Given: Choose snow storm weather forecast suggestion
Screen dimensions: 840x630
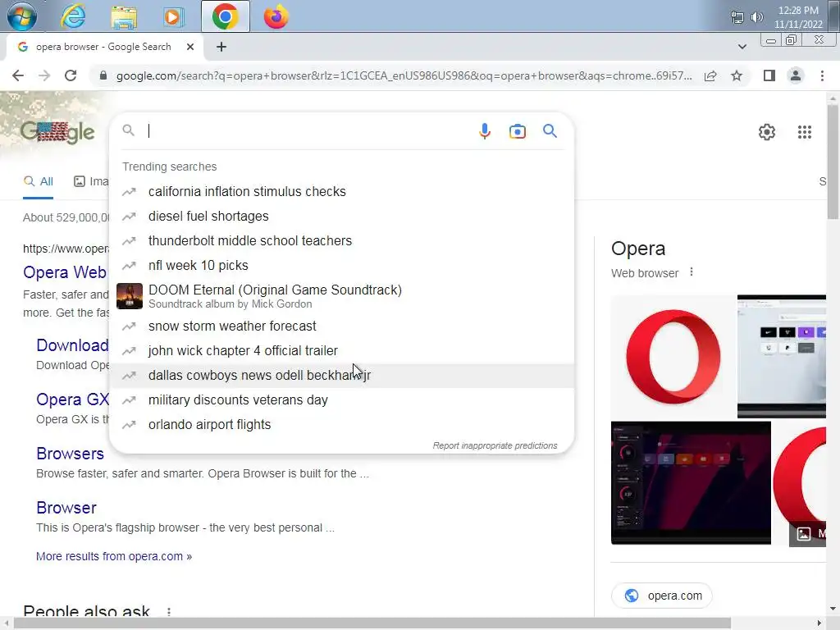Looking at the screenshot, I should 341,326.
